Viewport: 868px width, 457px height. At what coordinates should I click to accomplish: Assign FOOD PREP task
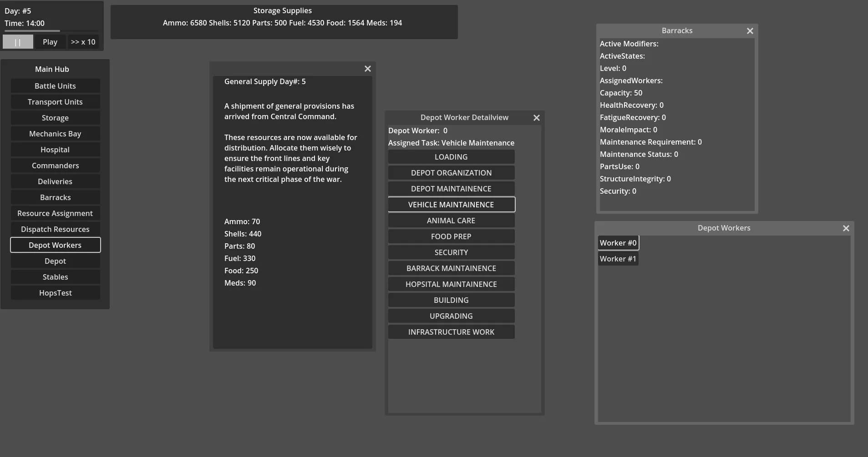[x=451, y=236]
